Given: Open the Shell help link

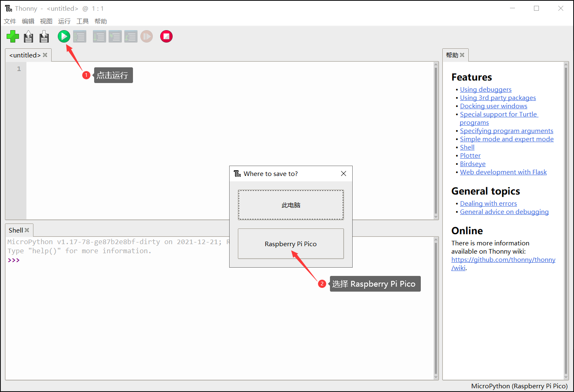Looking at the screenshot, I should pyautogui.click(x=467, y=147).
